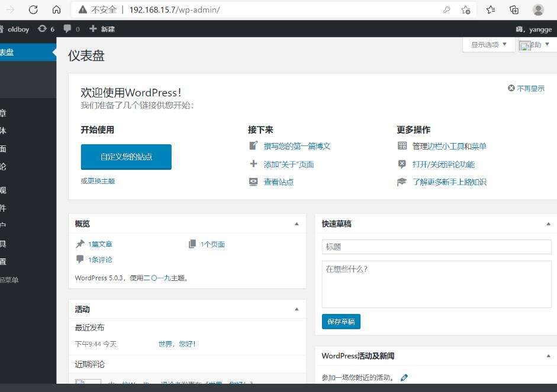The width and height of the screenshot is (557, 392).
Task: Open saved passwords via the key icon
Action: pos(446,10)
